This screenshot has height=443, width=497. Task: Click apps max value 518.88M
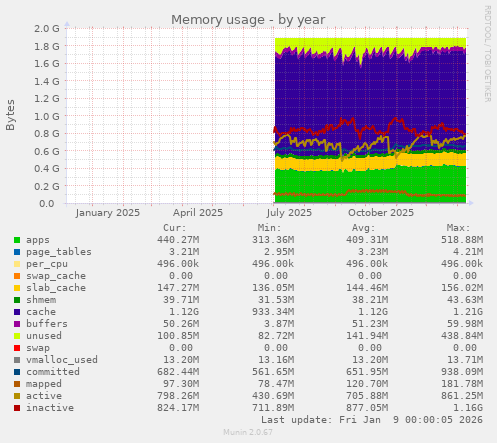tap(462, 240)
